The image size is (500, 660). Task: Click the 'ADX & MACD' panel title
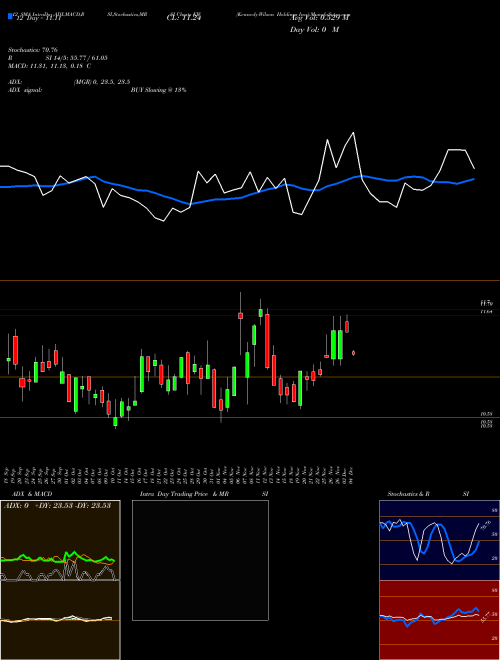[x=32, y=494]
